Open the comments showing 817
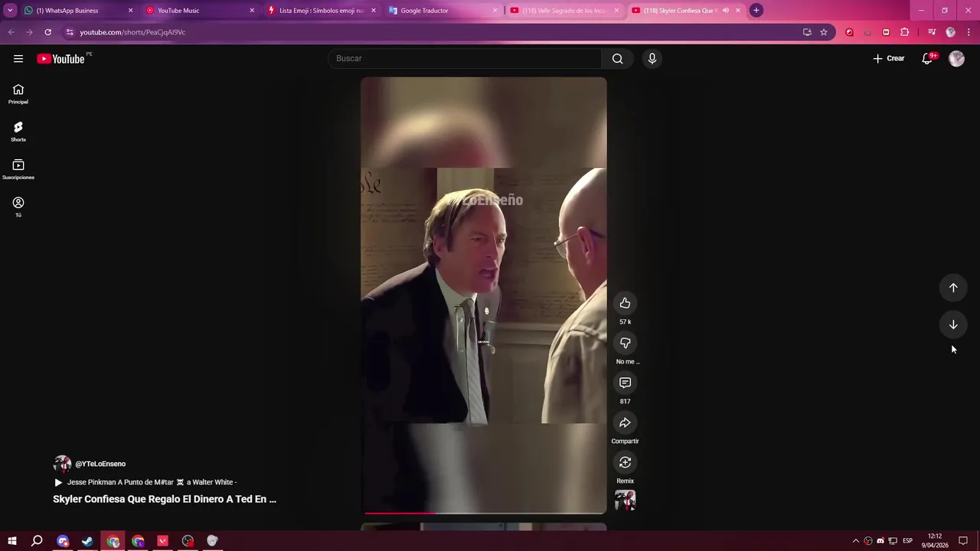 click(625, 383)
